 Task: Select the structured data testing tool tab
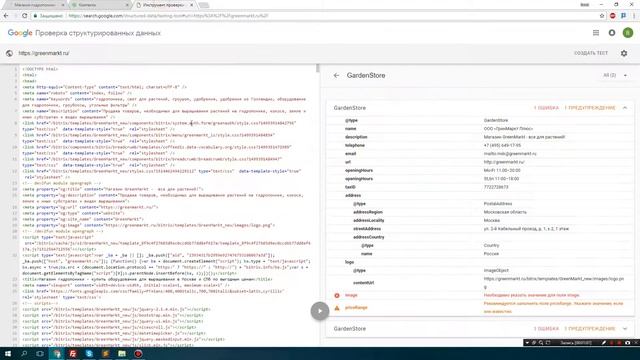163,5
